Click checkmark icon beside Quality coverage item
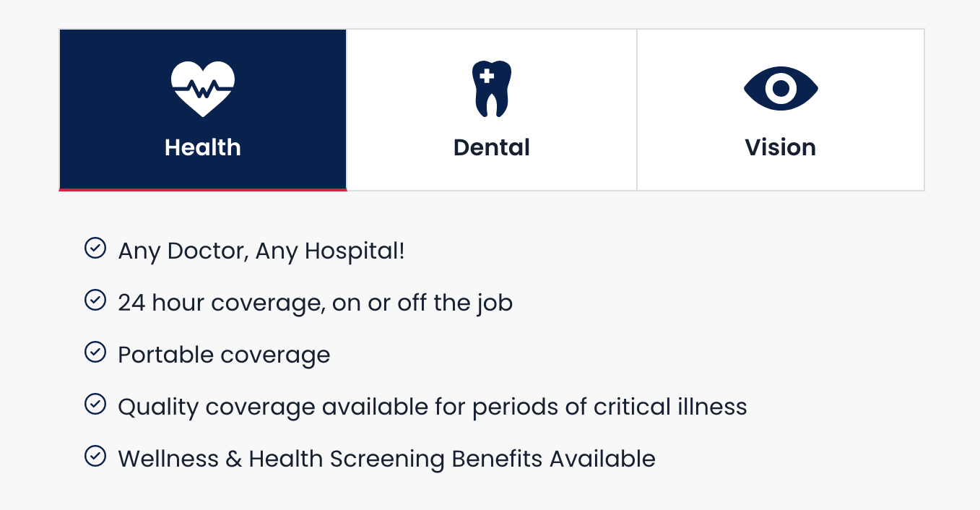 pos(95,405)
